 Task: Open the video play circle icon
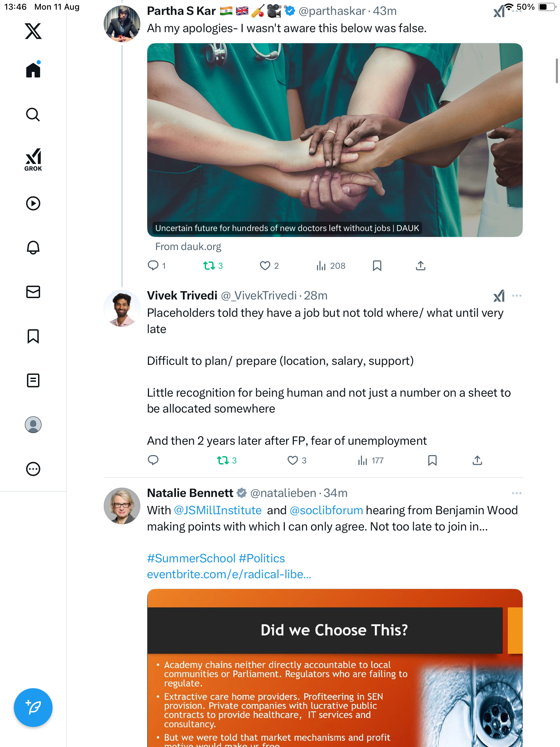coord(33,203)
